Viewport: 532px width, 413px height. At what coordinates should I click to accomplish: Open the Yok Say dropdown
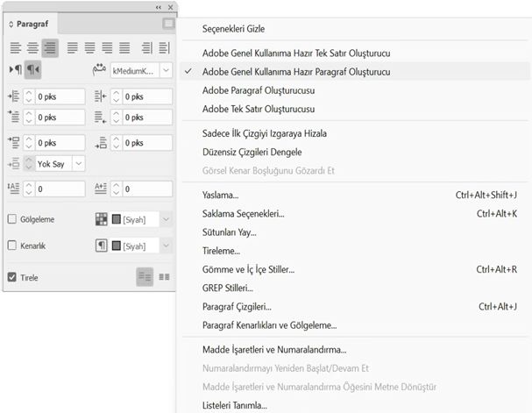(79, 164)
